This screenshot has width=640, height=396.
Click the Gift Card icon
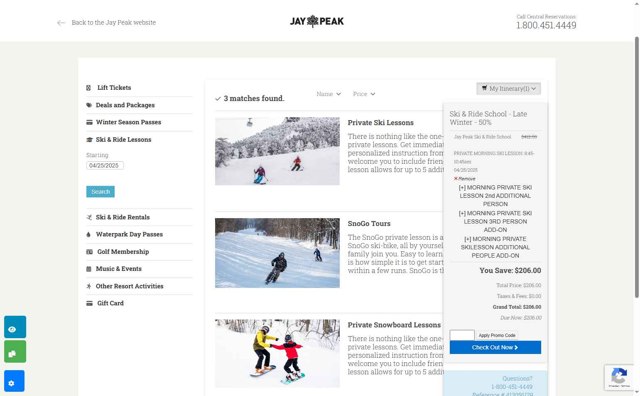pos(89,303)
